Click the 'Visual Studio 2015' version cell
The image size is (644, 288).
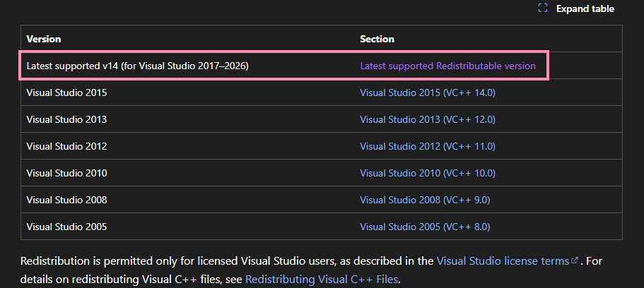coord(187,92)
